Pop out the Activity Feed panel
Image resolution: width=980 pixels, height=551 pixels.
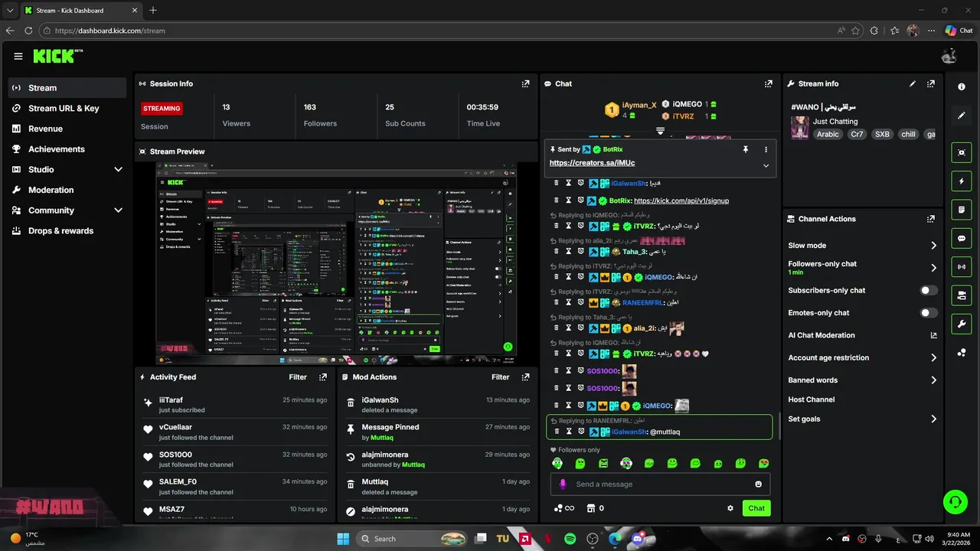pyautogui.click(x=323, y=377)
